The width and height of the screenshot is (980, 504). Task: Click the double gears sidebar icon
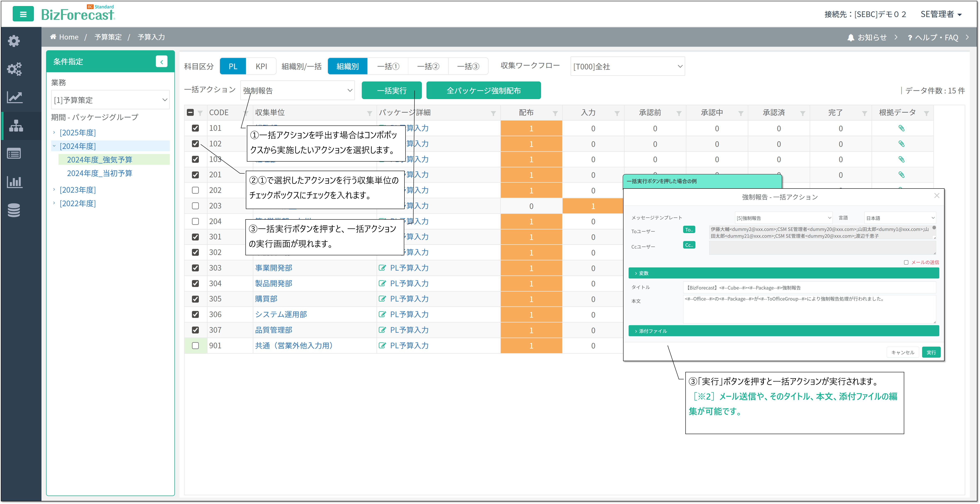tap(15, 69)
